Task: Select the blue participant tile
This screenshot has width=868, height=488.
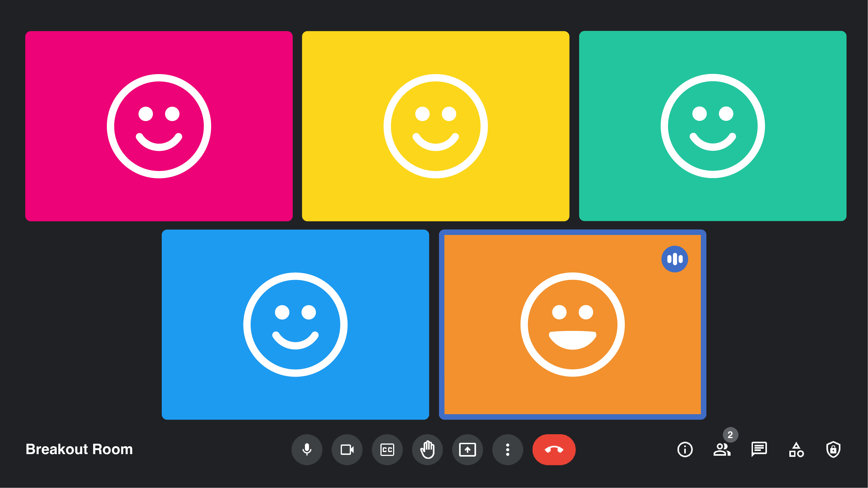Action: coord(295,324)
